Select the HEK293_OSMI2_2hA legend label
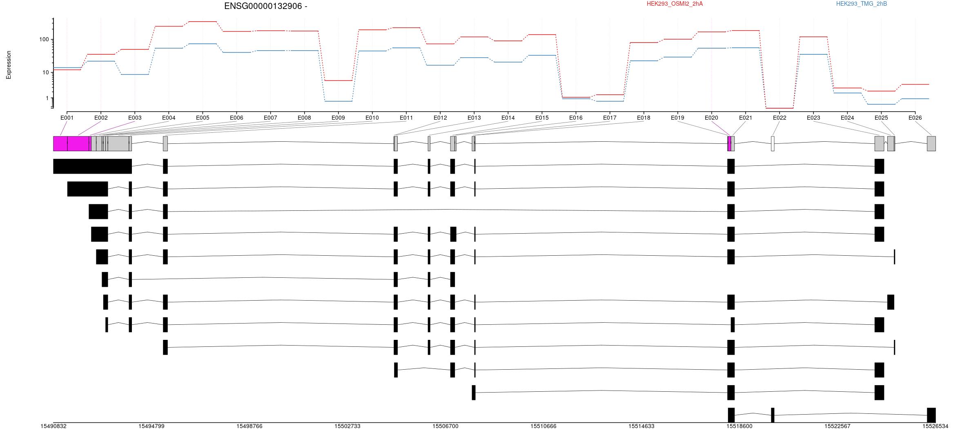This screenshot has height=433, width=980. click(x=675, y=4)
